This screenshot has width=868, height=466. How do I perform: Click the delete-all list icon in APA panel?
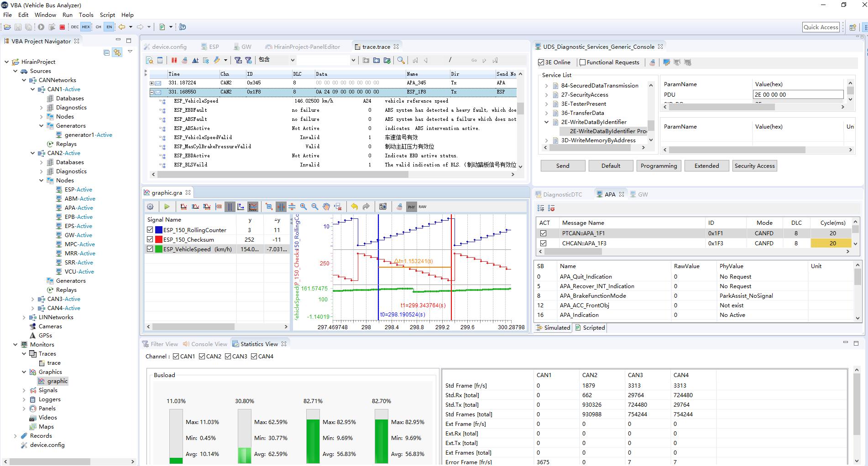click(551, 208)
